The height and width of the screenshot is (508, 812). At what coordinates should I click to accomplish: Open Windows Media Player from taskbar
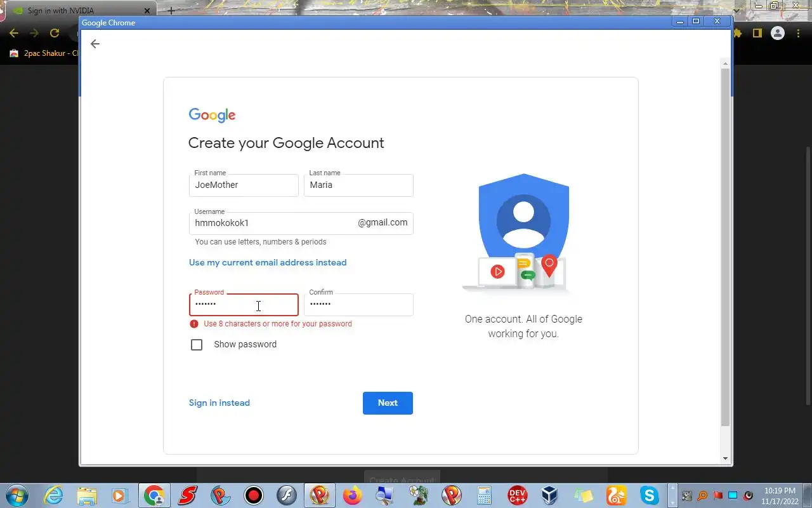coord(120,495)
